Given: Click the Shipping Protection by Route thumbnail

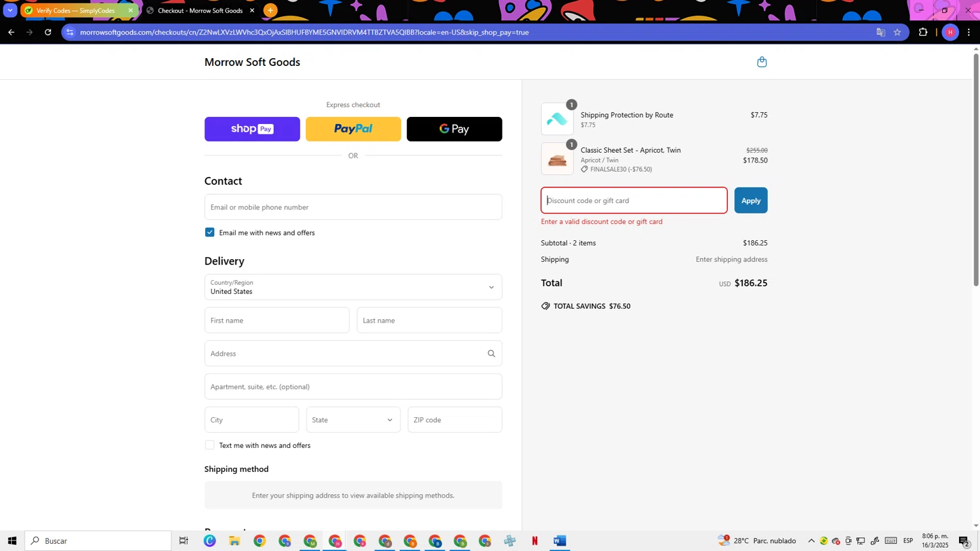Looking at the screenshot, I should point(557,119).
